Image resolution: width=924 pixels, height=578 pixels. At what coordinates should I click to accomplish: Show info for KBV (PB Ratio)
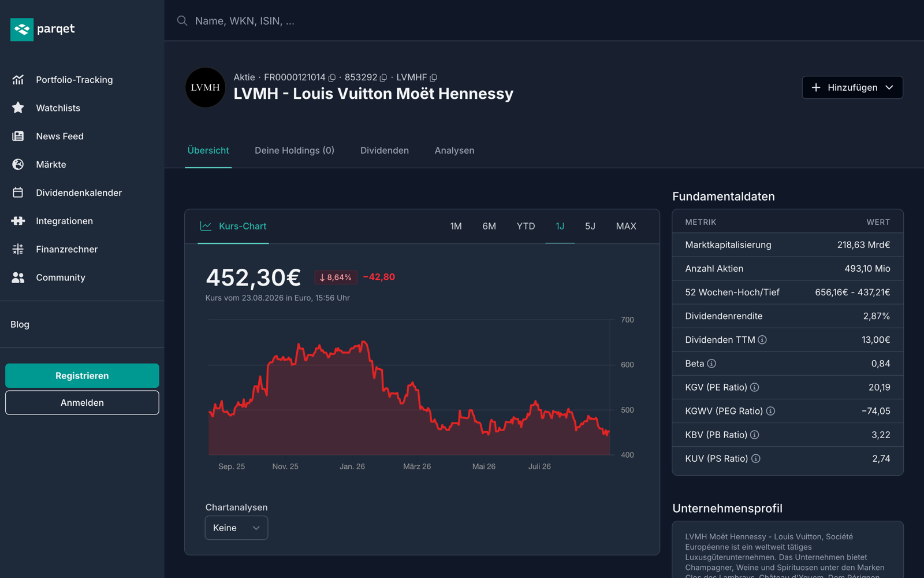755,435
